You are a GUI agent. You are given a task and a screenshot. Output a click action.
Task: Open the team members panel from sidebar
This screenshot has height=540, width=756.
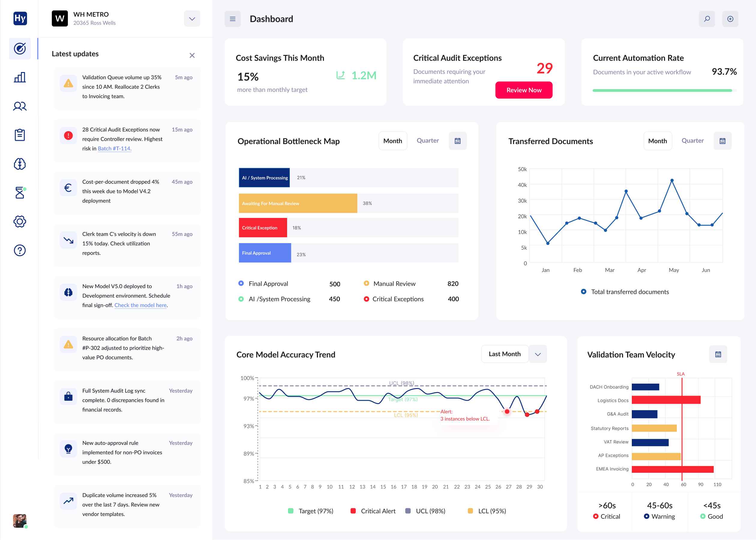(x=19, y=106)
